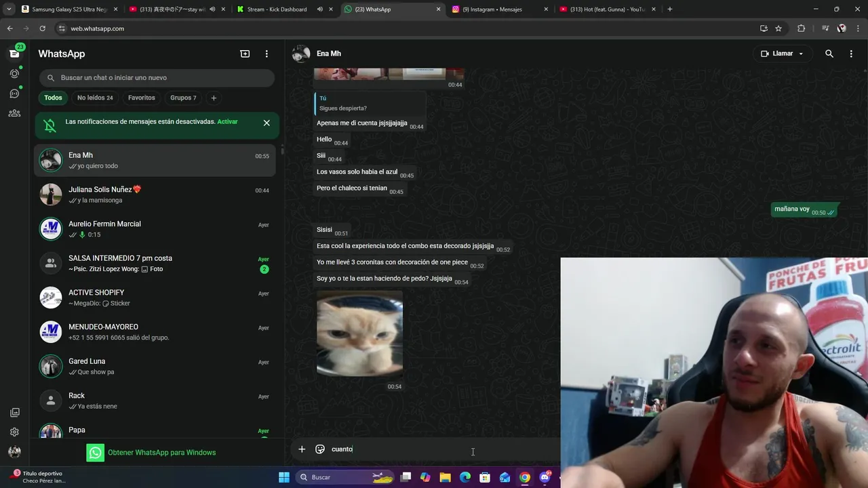Image resolution: width=868 pixels, height=488 pixels.
Task: Open the Communities sidebar icon
Action: [14, 113]
